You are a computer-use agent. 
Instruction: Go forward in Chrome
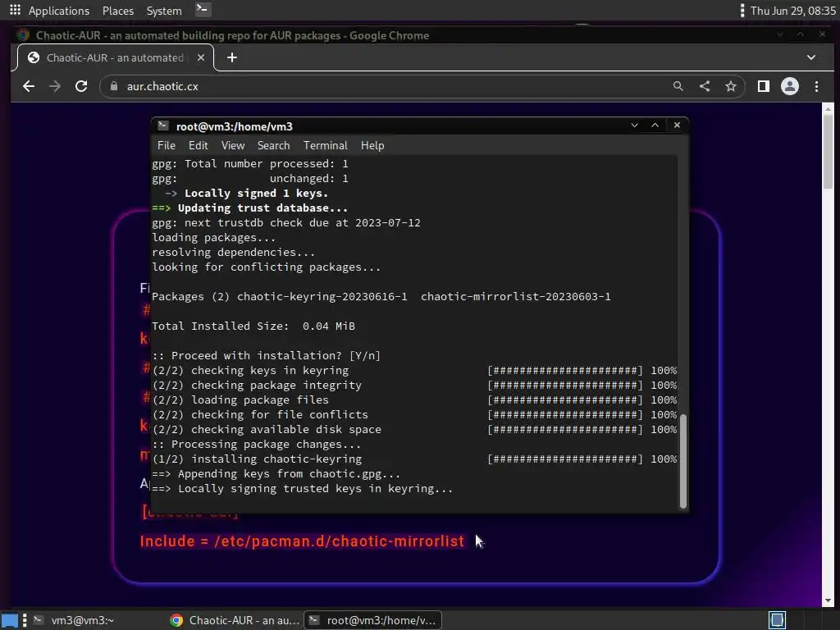pyautogui.click(x=55, y=86)
